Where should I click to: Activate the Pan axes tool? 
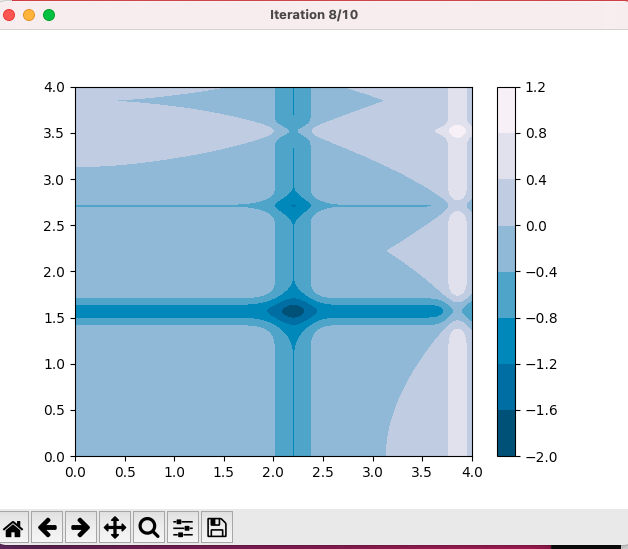tap(115, 527)
